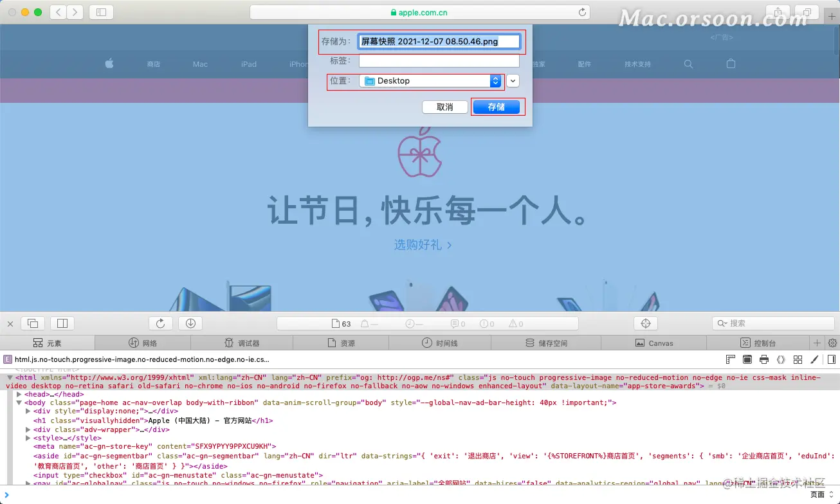Click the apple.com.cn address bar
840x504 pixels.
coord(420,12)
